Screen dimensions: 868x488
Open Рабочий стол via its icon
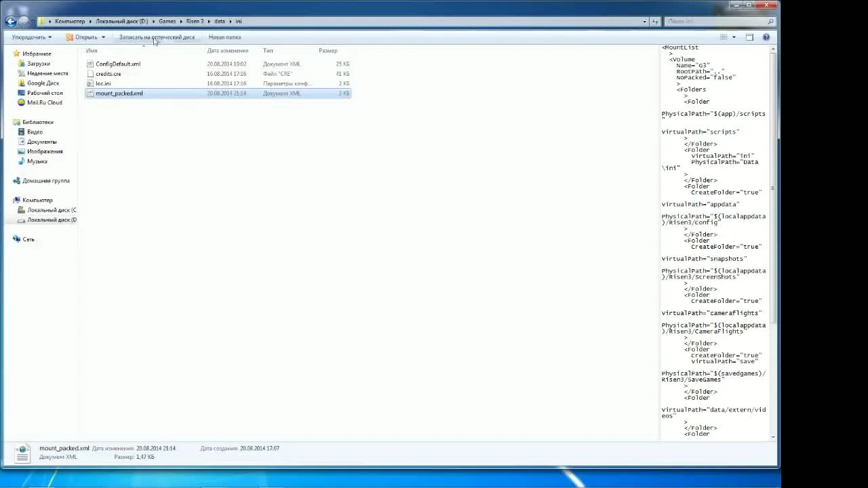pyautogui.click(x=22, y=93)
